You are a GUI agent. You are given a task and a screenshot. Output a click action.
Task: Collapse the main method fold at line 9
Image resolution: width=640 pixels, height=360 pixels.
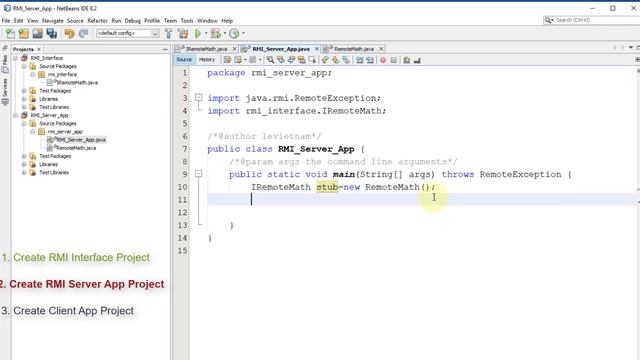coord(198,174)
